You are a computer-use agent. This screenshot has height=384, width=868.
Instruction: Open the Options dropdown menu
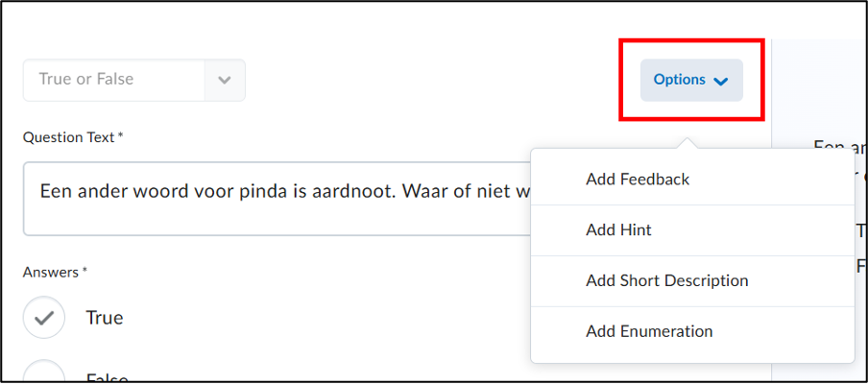[x=691, y=80]
